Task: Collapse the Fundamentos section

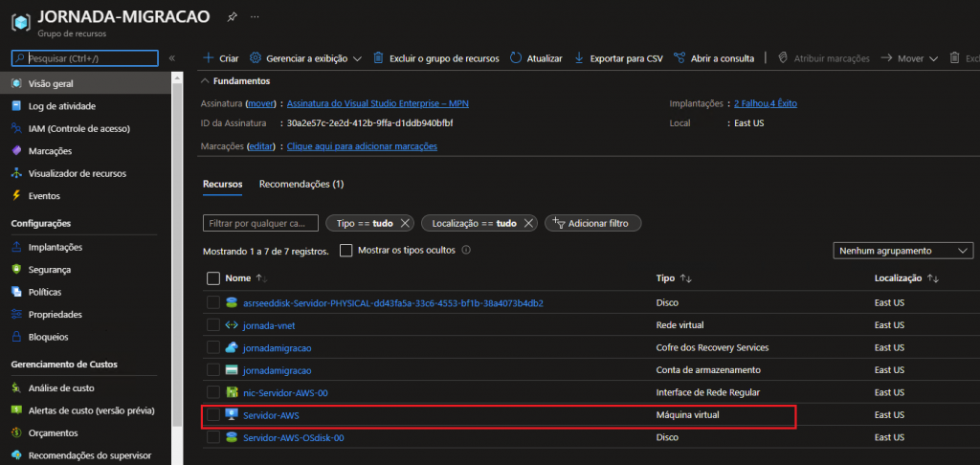Action: [x=207, y=81]
